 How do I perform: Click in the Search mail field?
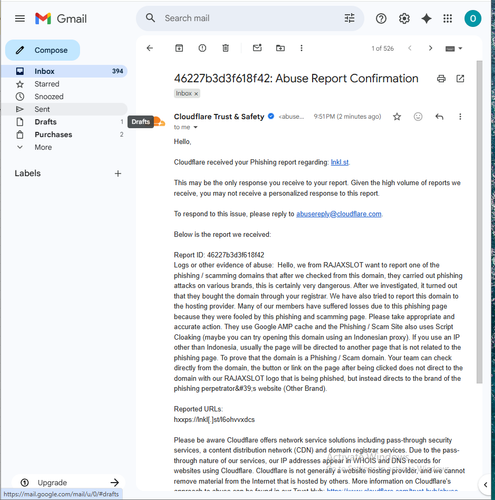click(250, 18)
